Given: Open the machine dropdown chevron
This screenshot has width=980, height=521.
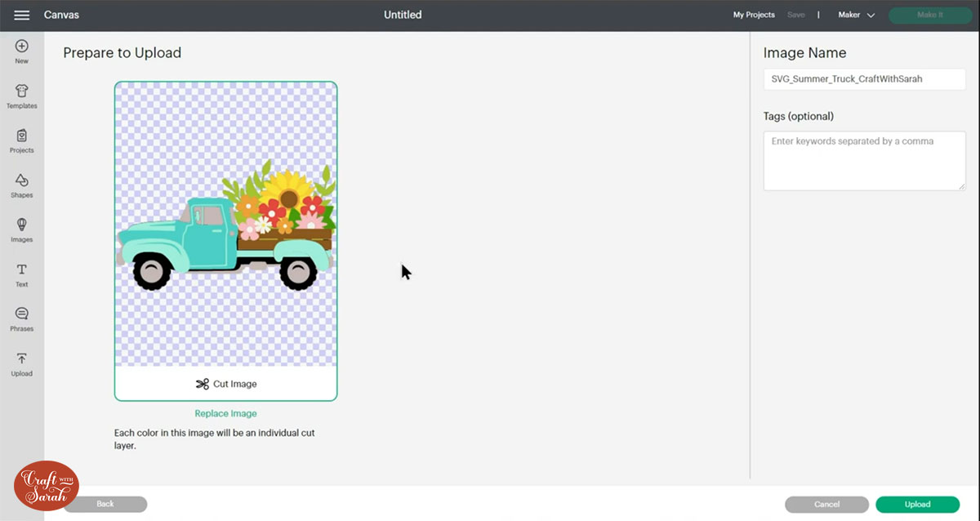Looking at the screenshot, I should (x=871, y=14).
